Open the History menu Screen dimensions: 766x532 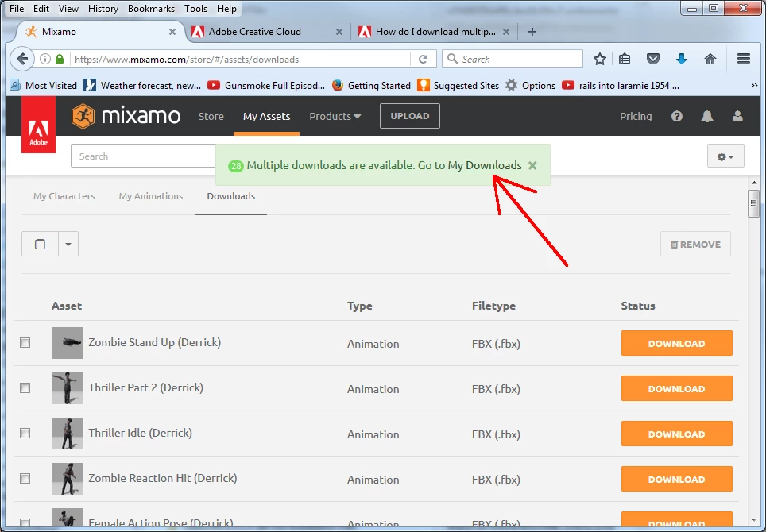(x=103, y=9)
